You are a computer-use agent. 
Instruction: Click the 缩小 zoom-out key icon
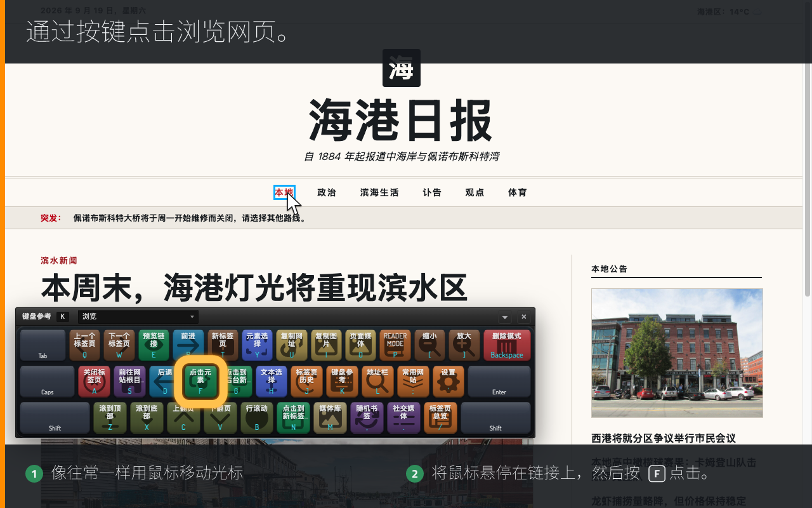430,345
